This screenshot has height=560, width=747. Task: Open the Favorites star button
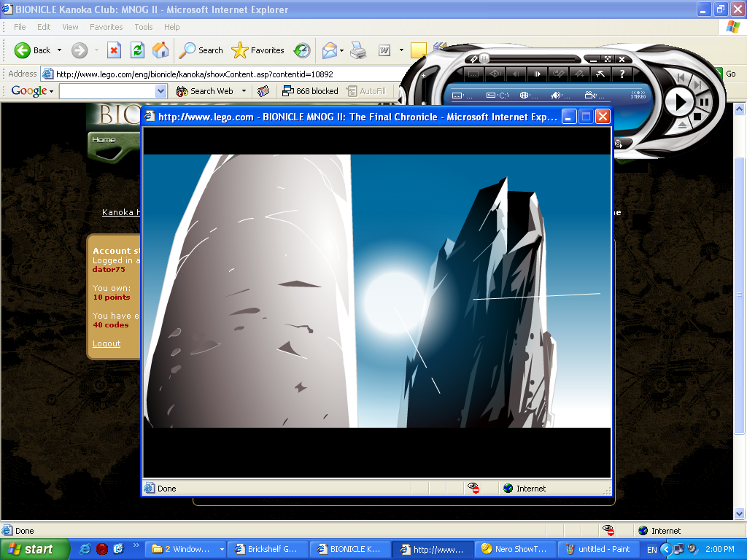tap(258, 50)
